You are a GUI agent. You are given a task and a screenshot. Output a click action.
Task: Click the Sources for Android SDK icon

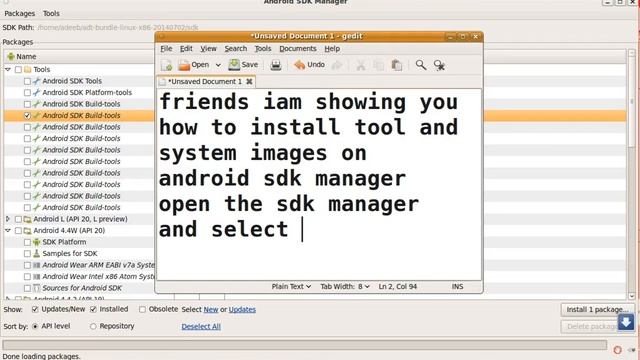click(x=36, y=288)
